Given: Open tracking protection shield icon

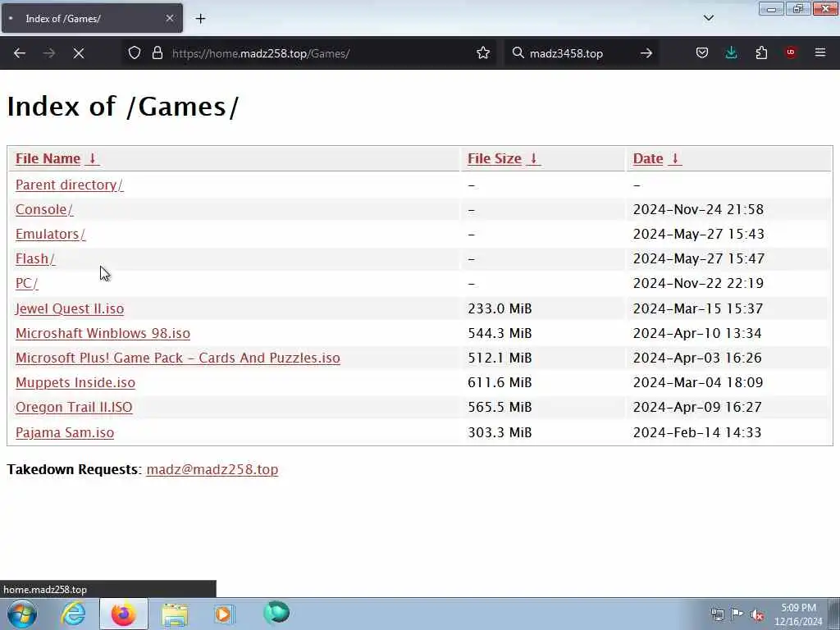Looking at the screenshot, I should (x=135, y=53).
